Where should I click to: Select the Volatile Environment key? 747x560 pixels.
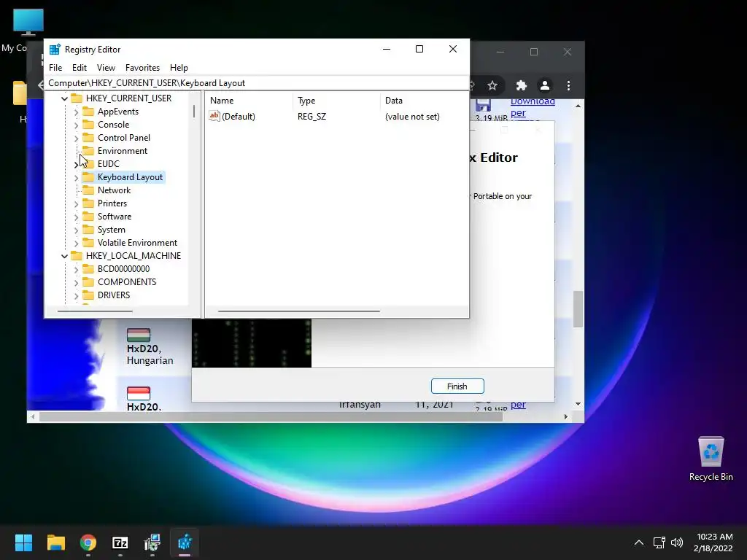point(137,243)
